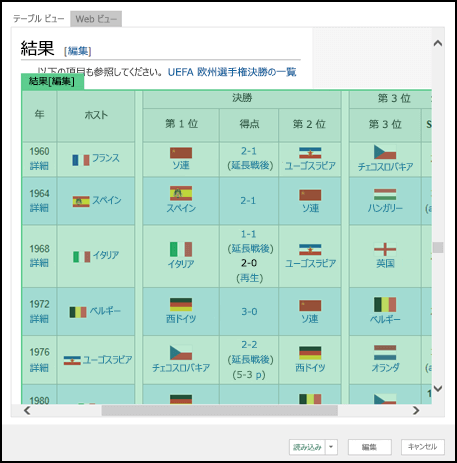Open the 詳細 link for 1972
Viewport: 457px width, 463px height.
(x=39, y=319)
